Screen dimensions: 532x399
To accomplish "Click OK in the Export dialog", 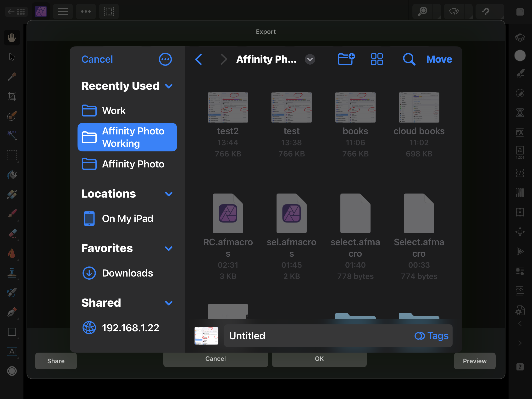I will pyautogui.click(x=319, y=359).
